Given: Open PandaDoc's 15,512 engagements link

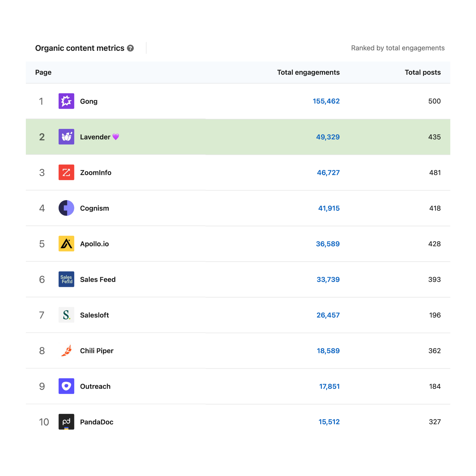Looking at the screenshot, I should pos(329,422).
